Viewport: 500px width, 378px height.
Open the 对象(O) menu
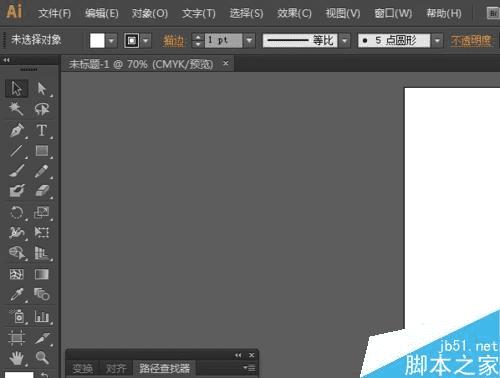[150, 13]
